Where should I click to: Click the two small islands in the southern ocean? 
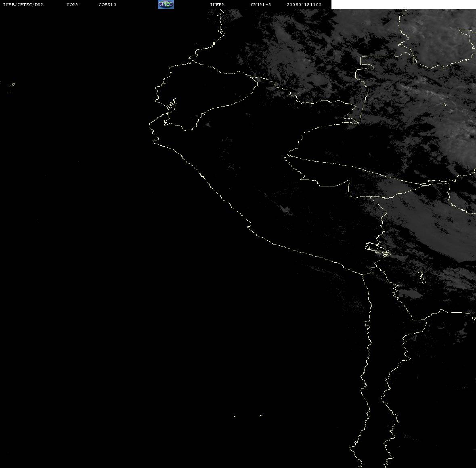[247, 416]
